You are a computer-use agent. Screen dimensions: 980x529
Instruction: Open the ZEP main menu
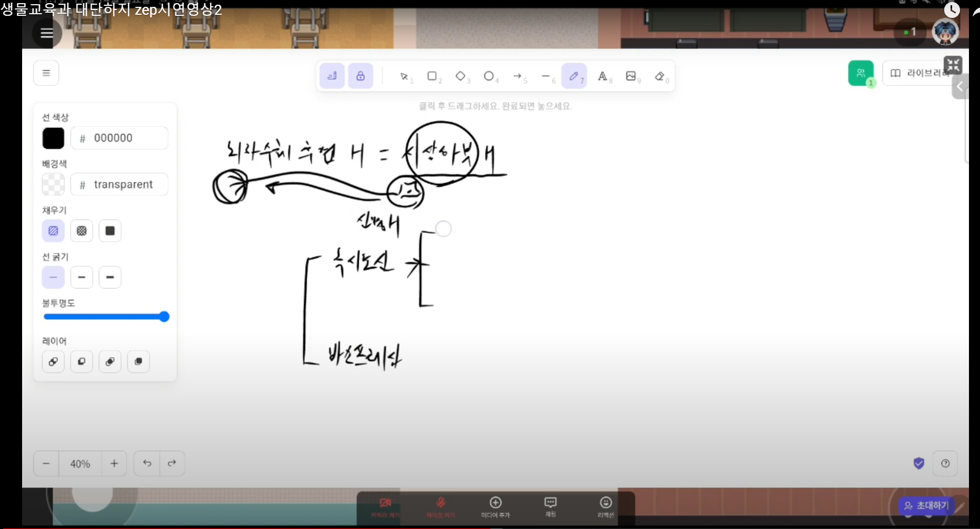47,33
